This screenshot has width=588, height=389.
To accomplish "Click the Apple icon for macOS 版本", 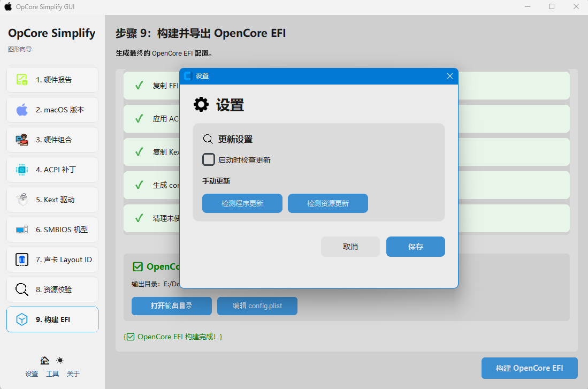I will [x=22, y=110].
